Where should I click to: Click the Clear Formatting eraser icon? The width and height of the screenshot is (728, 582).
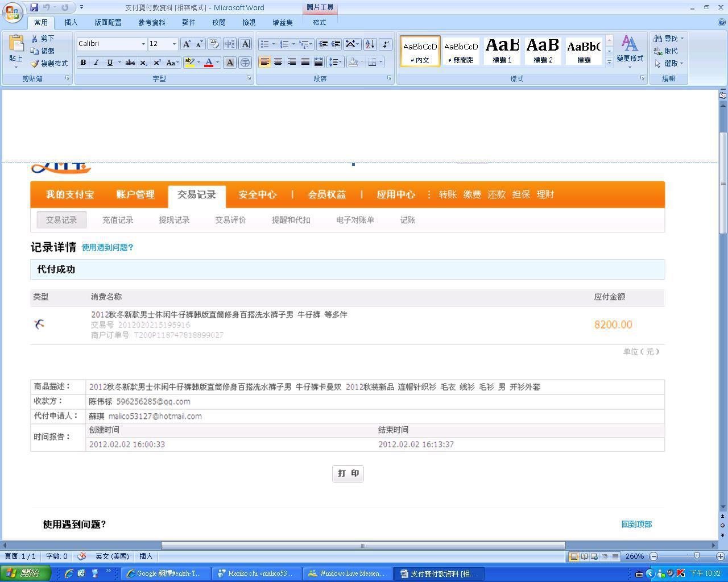pyautogui.click(x=214, y=44)
